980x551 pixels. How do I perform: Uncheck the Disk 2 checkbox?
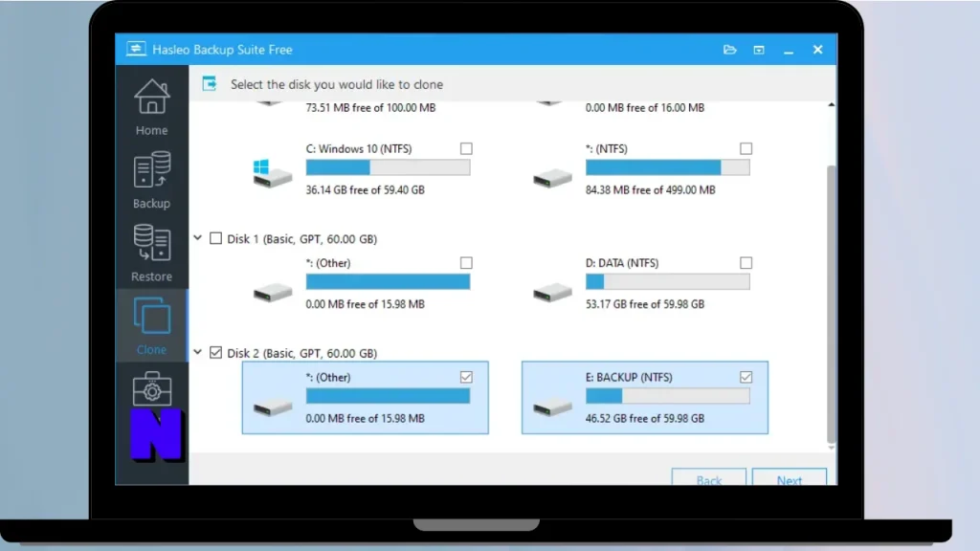point(215,352)
